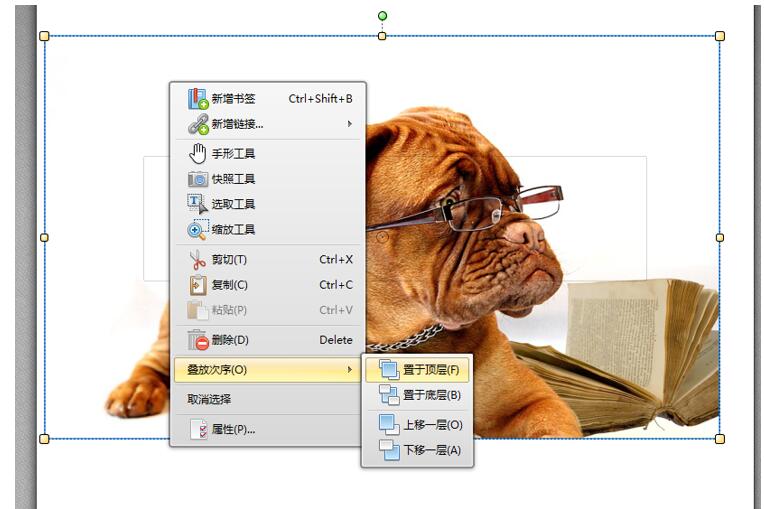Click the top-center resize handle
Image resolution: width=764 pixels, height=509 pixels.
[x=382, y=36]
